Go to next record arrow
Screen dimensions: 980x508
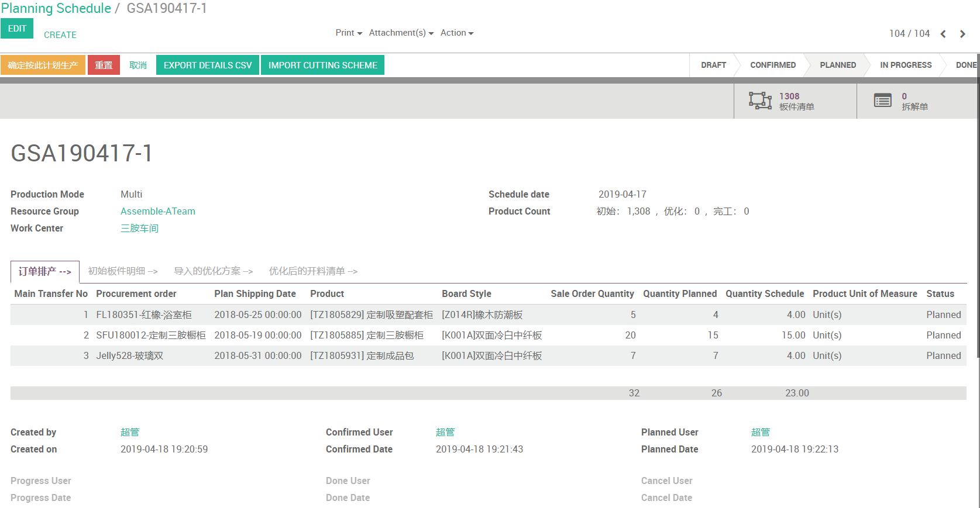point(962,34)
